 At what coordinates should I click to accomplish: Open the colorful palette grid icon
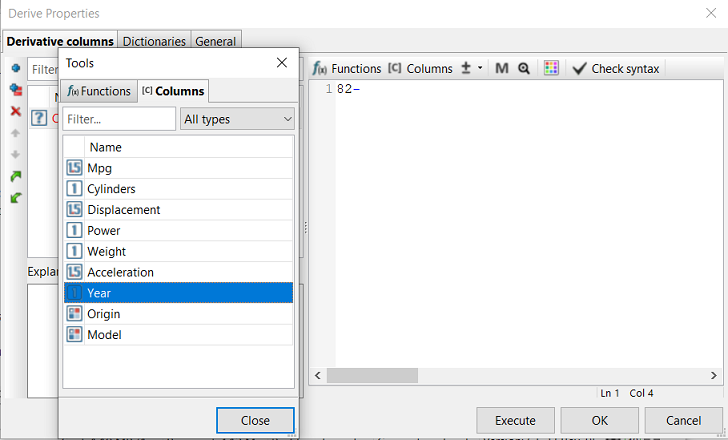(x=551, y=69)
